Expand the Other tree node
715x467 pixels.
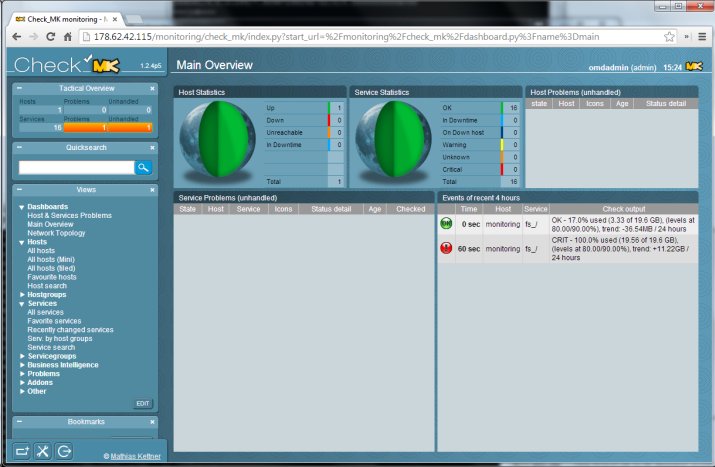pos(22,391)
